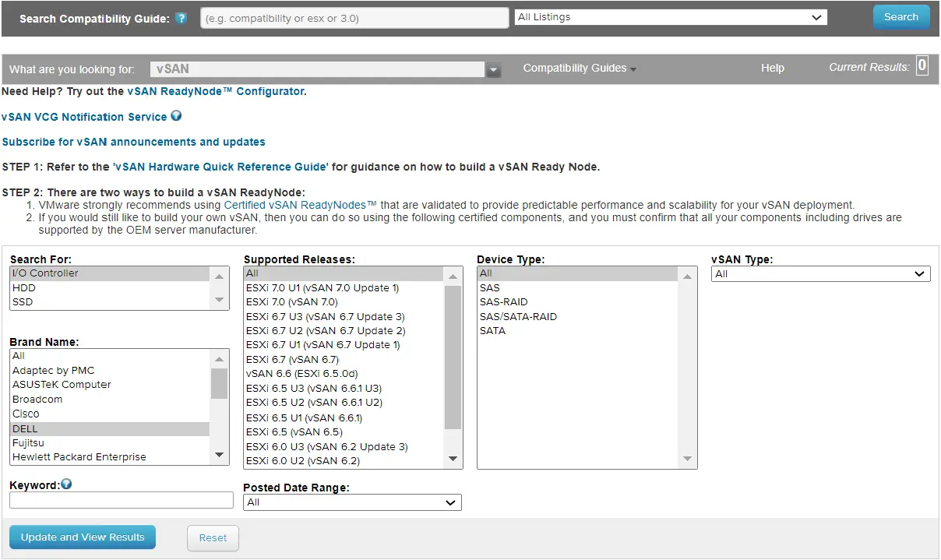Screen dimensions: 941x560
Task: Select ESXi 6.5 (vSAN 6.5) release
Action: pos(344,432)
